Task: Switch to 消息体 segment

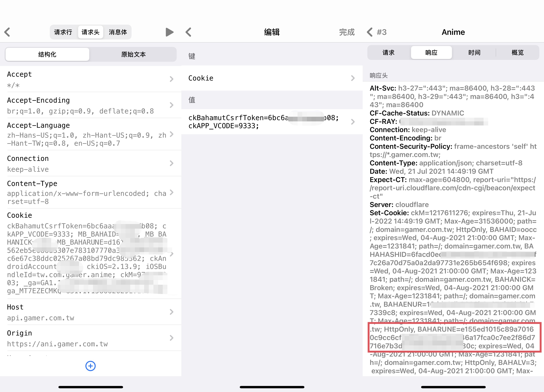Action: (118, 32)
